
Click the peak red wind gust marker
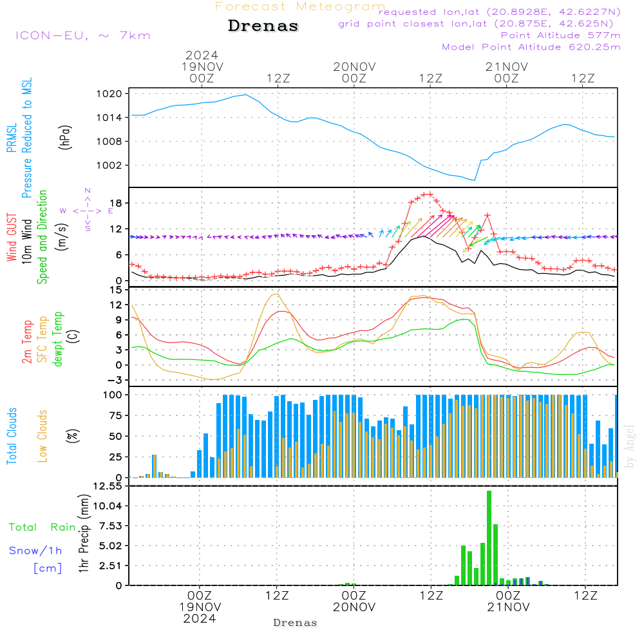[427, 194]
